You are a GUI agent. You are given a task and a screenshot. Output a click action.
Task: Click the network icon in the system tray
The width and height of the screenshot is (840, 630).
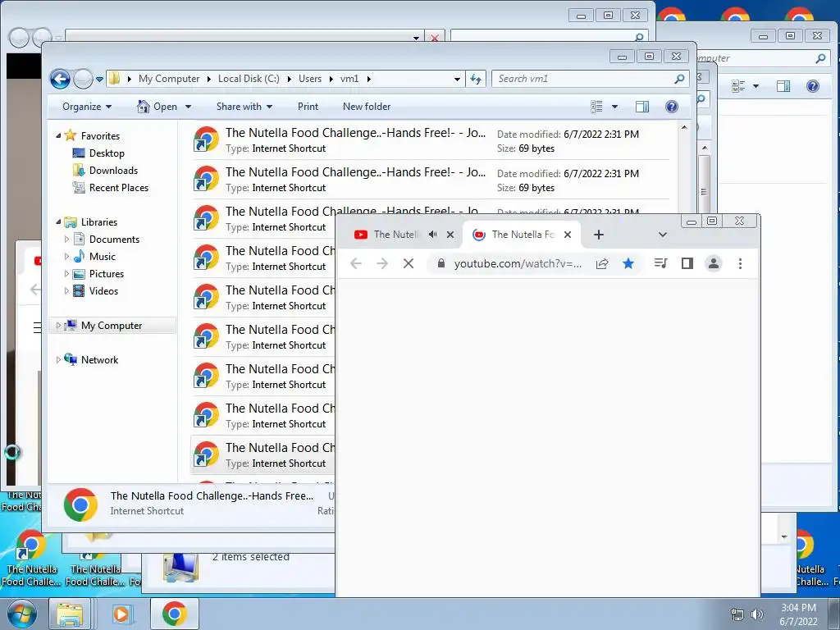[737, 614]
